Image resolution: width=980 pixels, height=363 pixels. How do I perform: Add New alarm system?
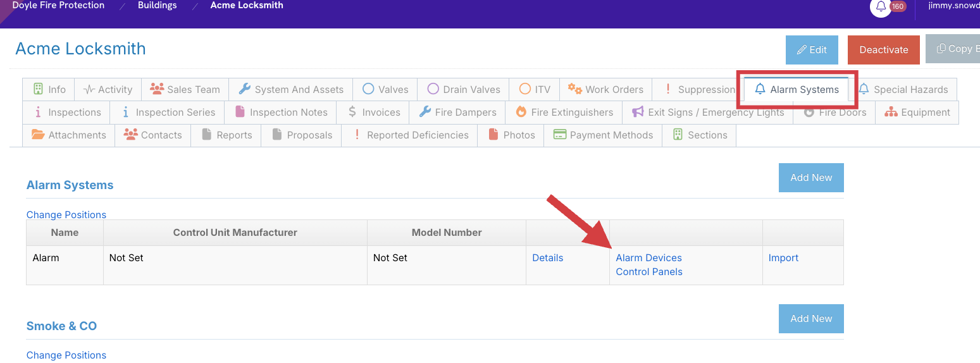(x=811, y=178)
